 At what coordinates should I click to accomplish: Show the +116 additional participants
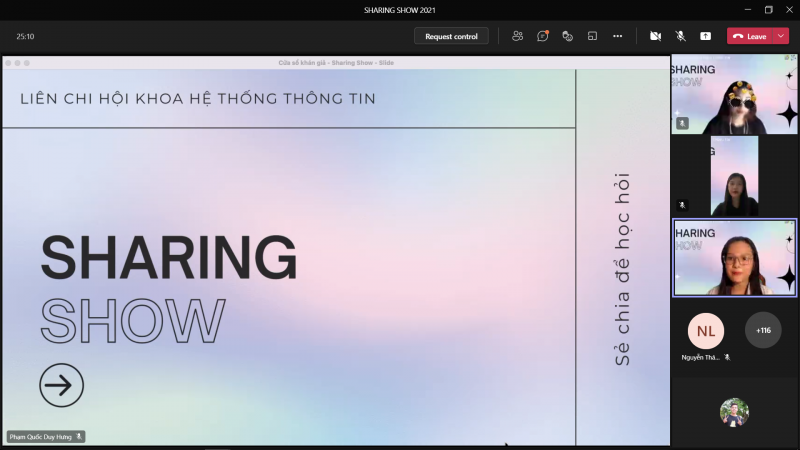pyautogui.click(x=763, y=330)
